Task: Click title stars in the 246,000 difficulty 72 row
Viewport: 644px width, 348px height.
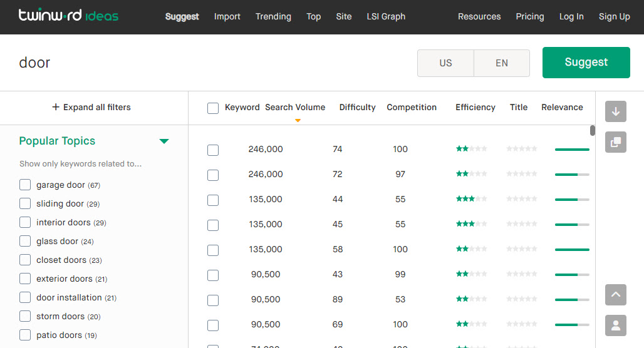Action: (x=522, y=173)
